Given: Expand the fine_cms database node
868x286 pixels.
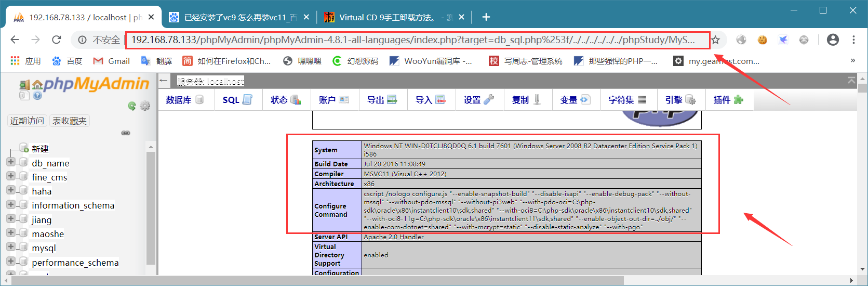Looking at the screenshot, I should pos(10,176).
